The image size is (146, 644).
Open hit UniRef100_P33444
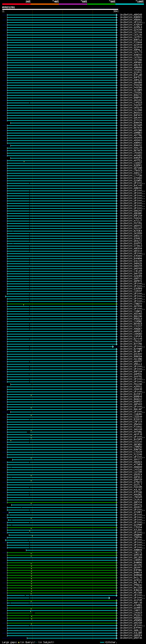(x=131, y=42)
